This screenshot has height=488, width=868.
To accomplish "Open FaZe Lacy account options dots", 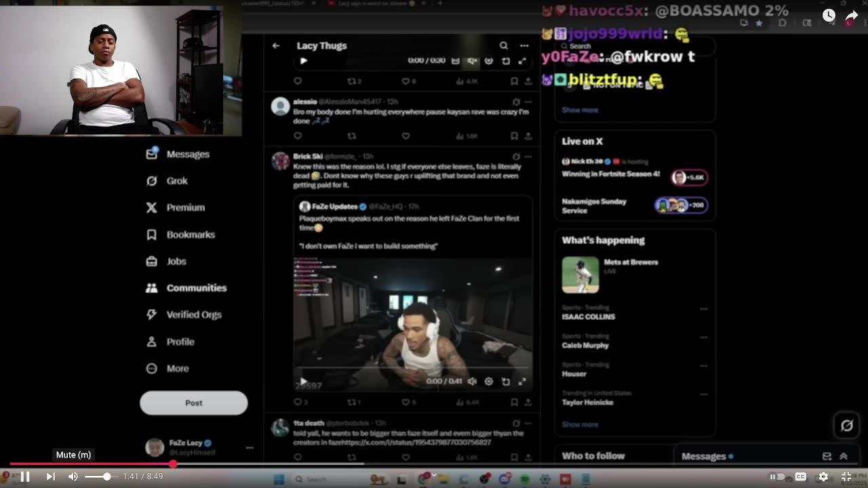I will (250, 447).
